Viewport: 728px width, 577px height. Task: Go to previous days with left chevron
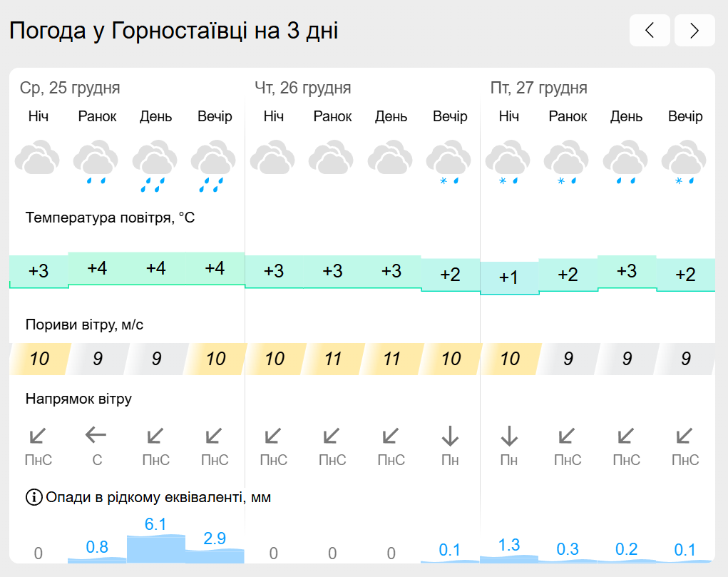[650, 31]
